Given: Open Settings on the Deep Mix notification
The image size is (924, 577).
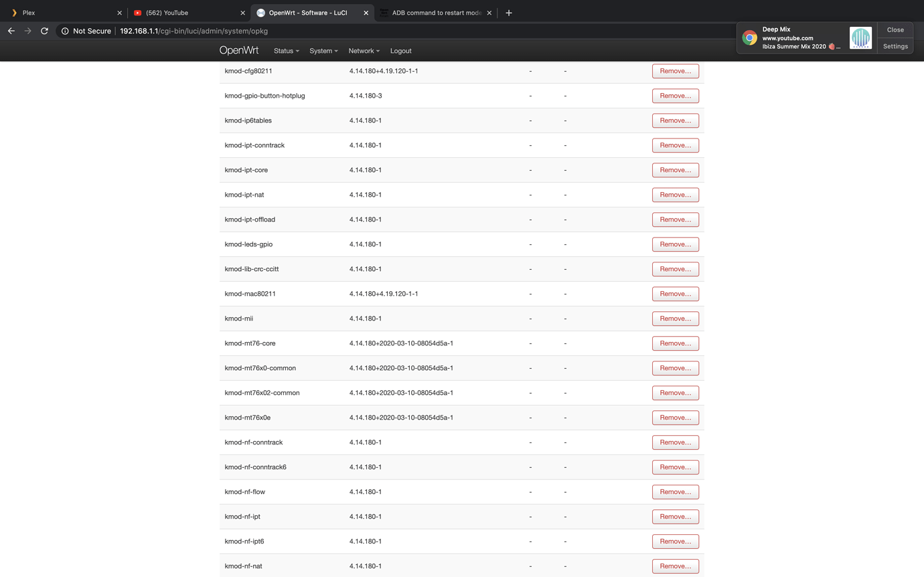Looking at the screenshot, I should point(895,46).
